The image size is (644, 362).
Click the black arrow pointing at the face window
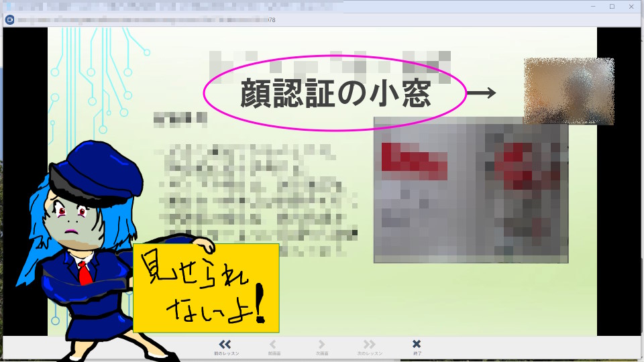pos(481,93)
